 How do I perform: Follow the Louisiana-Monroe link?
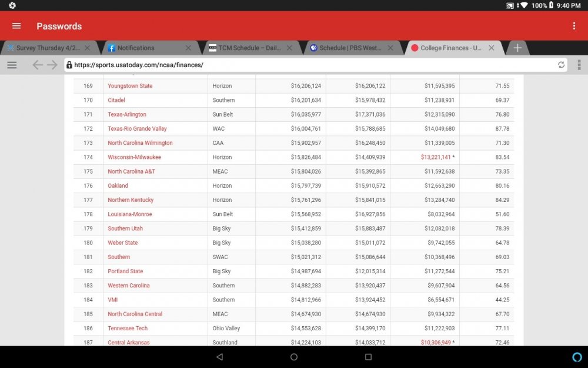130,214
